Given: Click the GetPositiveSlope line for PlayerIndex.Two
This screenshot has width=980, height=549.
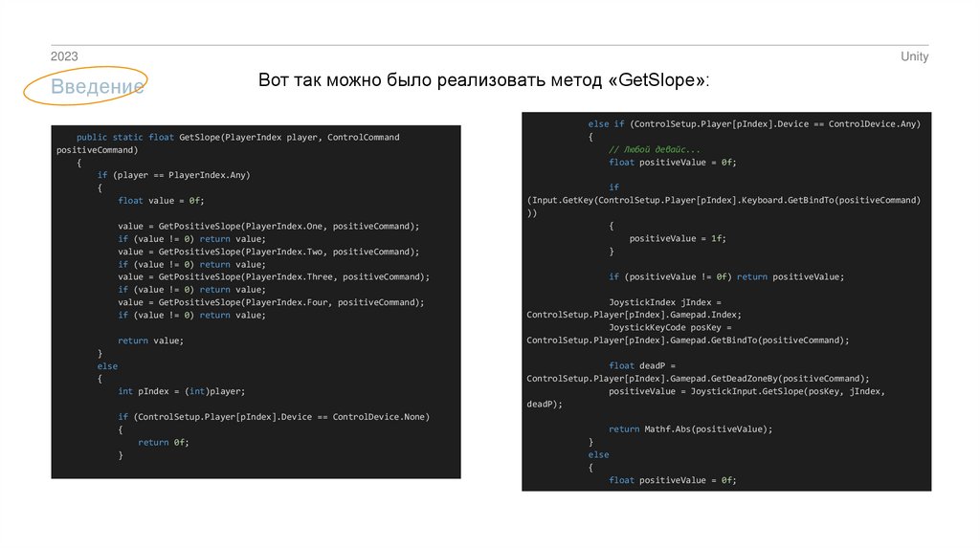Looking at the screenshot, I should (x=268, y=252).
